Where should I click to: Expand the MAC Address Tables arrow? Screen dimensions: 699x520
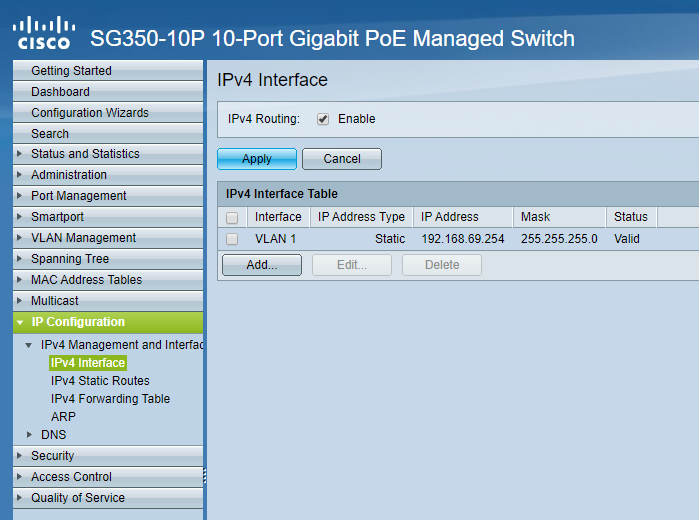point(19,279)
